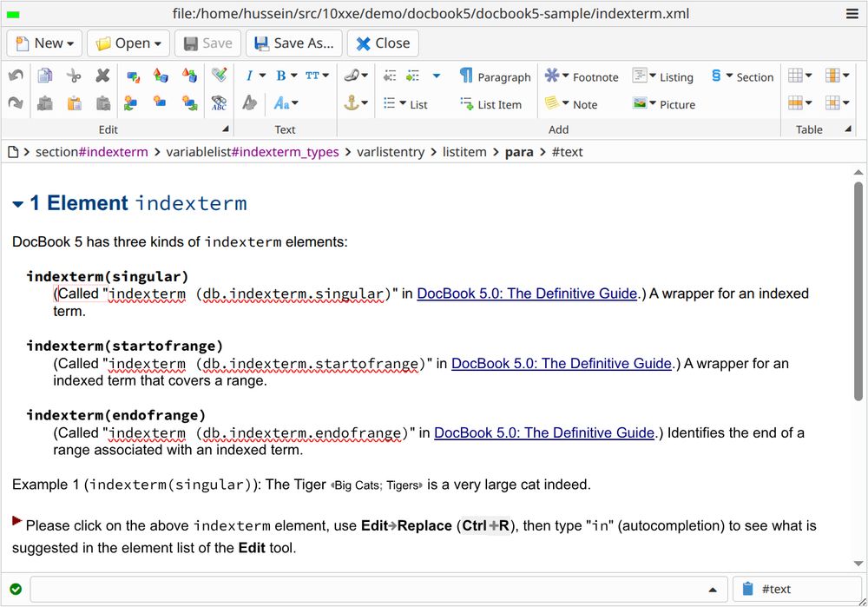
Task: Select varlistentry in the node path
Action: click(x=391, y=152)
